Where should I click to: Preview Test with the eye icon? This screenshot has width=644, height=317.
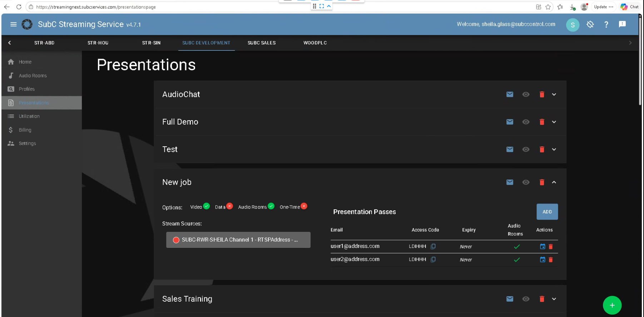tap(526, 150)
